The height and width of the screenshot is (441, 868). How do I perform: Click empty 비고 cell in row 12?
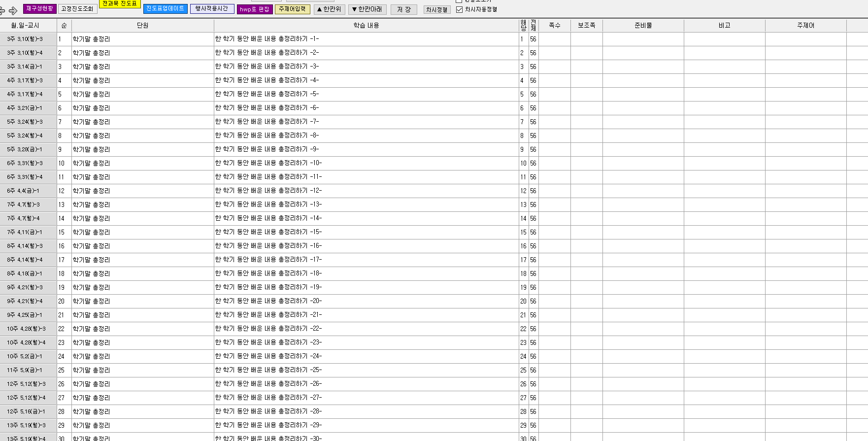[725, 191]
